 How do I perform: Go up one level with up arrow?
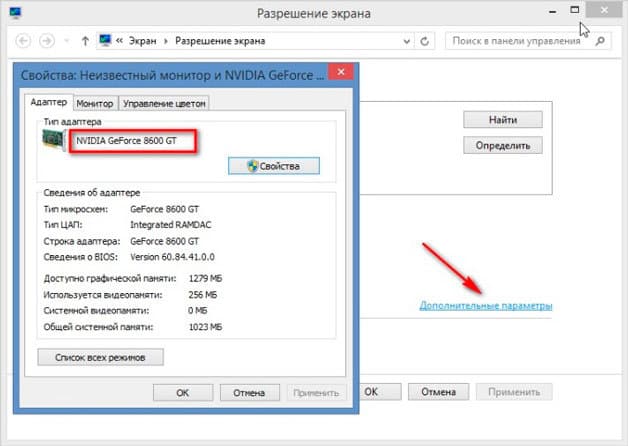pyautogui.click(x=84, y=42)
